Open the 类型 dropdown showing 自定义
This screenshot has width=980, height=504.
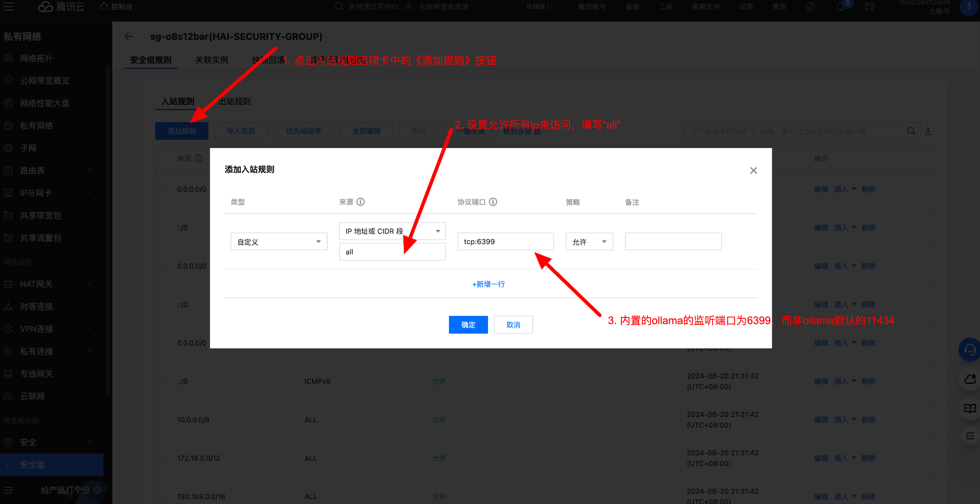click(x=279, y=242)
